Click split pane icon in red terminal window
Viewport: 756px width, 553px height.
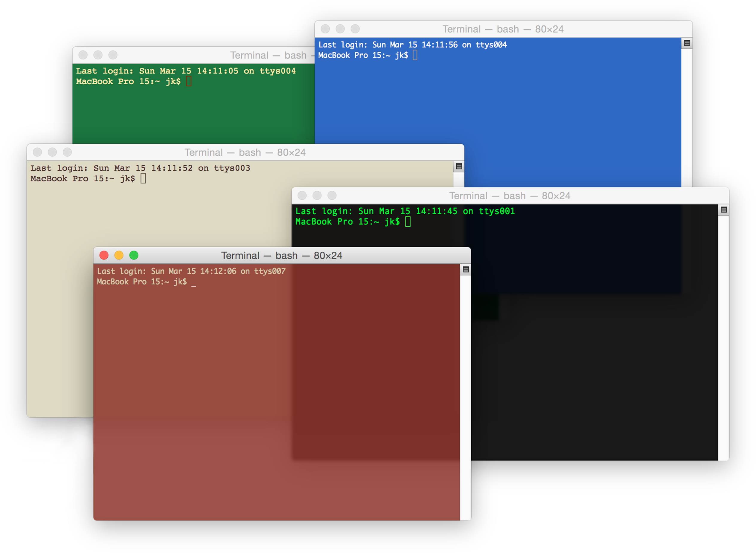465,269
